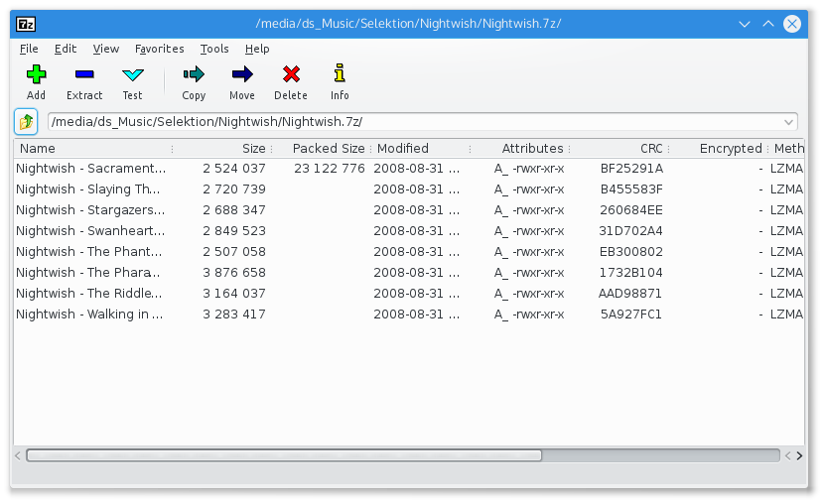Open the Tools menu
Screen dimensions: 824x504
tap(214, 49)
